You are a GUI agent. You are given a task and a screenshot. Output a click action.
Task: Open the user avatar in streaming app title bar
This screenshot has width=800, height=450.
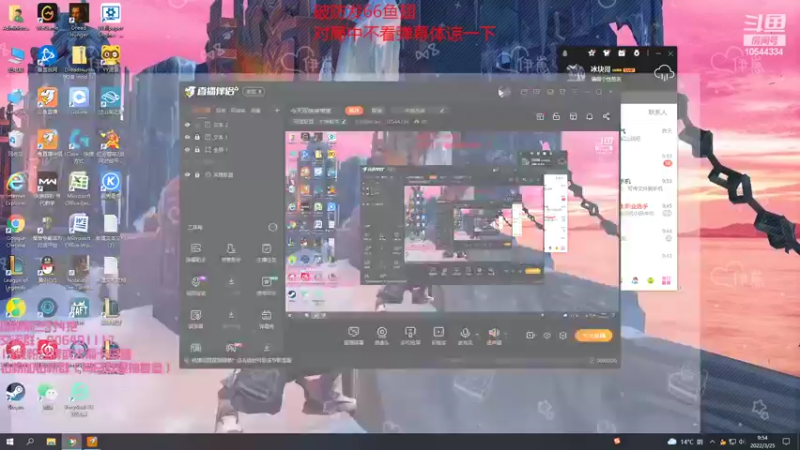504,92
